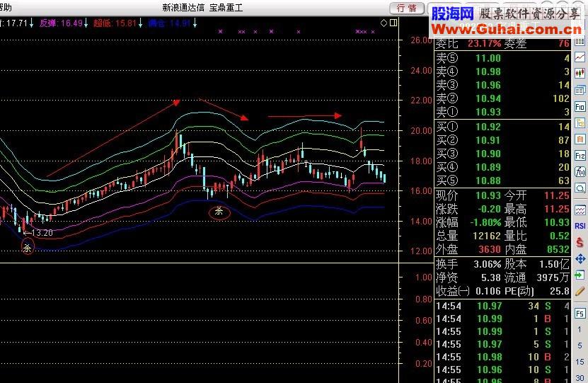Click the 买④ price 10.89

click(x=488, y=167)
